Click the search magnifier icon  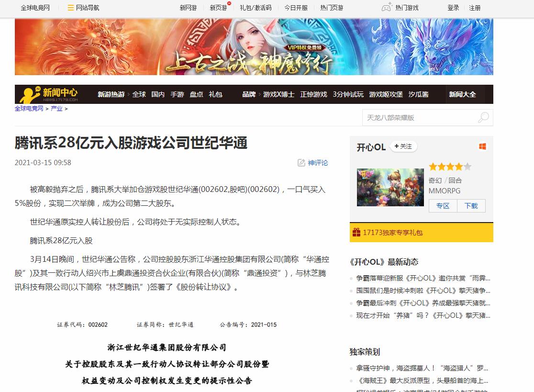pos(483,117)
